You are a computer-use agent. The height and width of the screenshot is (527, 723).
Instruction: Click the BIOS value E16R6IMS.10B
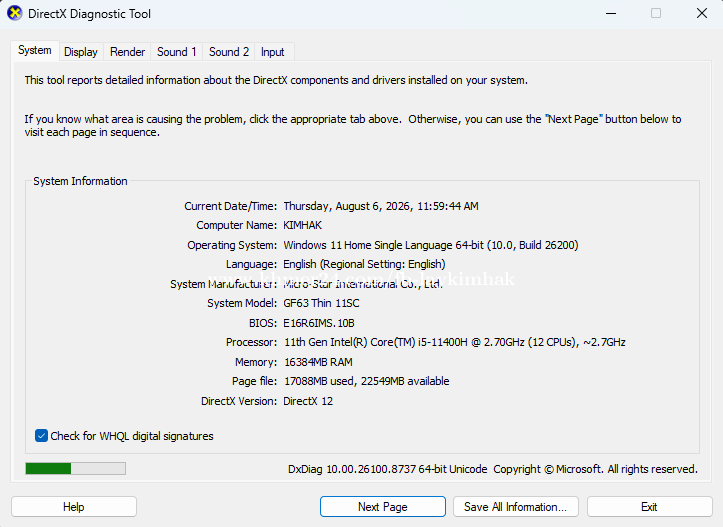point(319,323)
